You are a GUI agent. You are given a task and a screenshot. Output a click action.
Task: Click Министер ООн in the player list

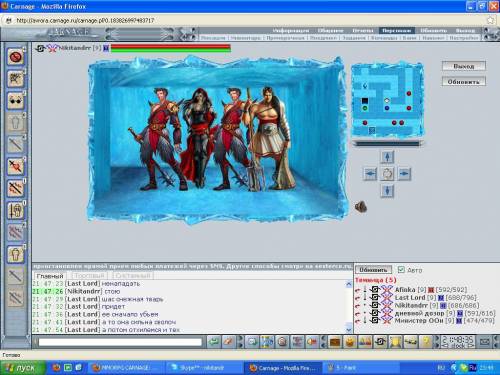[419, 321]
